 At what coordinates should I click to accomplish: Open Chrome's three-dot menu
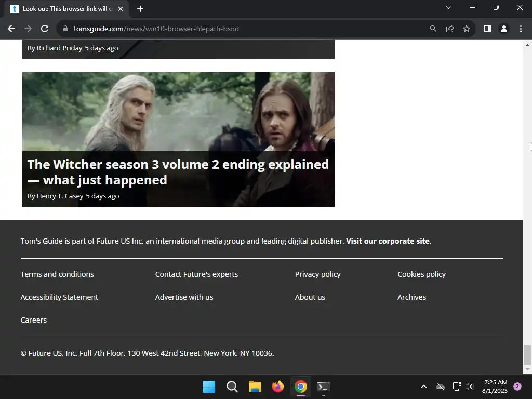point(521,29)
